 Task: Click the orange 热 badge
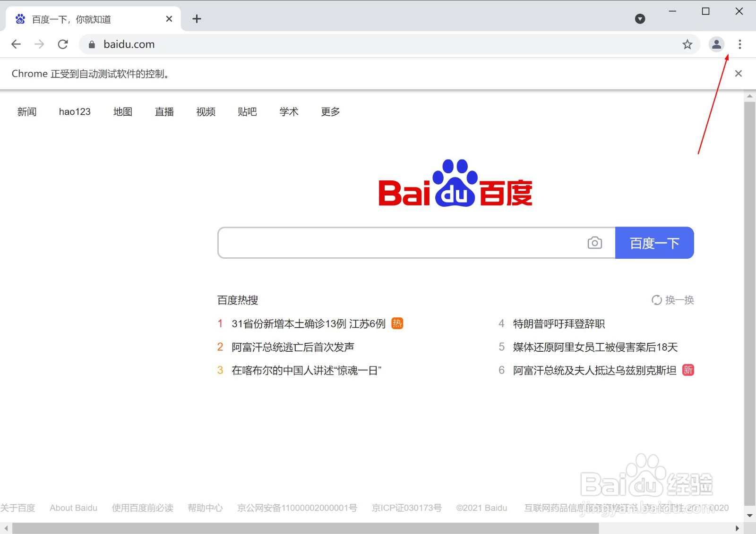(397, 323)
